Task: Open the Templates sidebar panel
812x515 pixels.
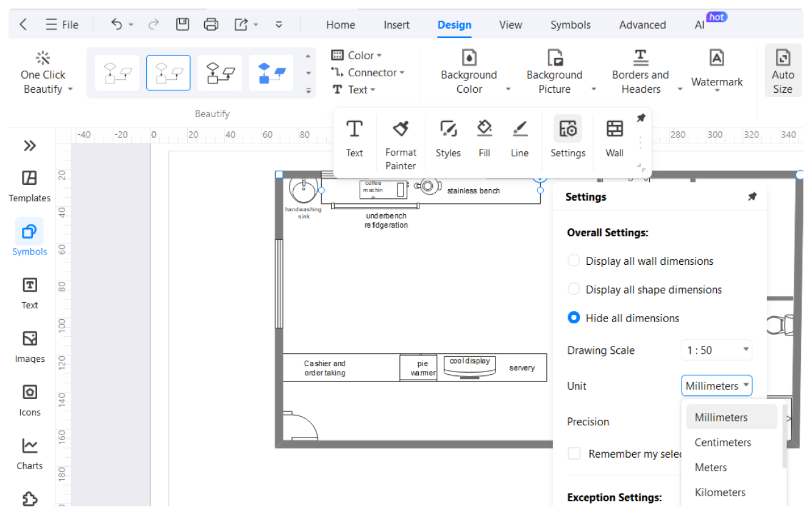Action: (x=29, y=186)
